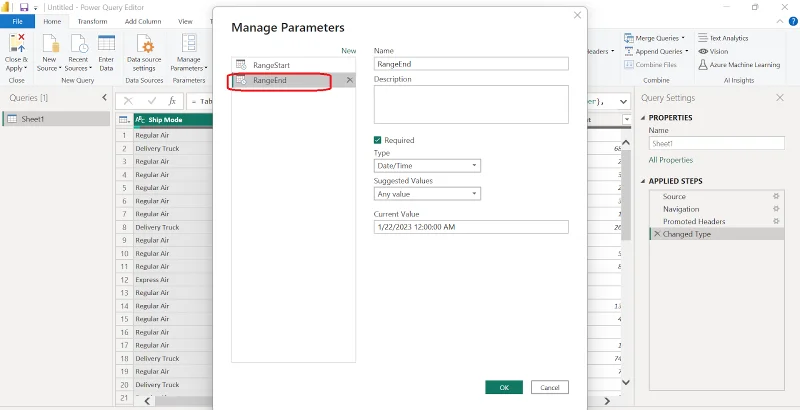Click the Ship Mode column header
The height and width of the screenshot is (410, 800).
(173, 120)
